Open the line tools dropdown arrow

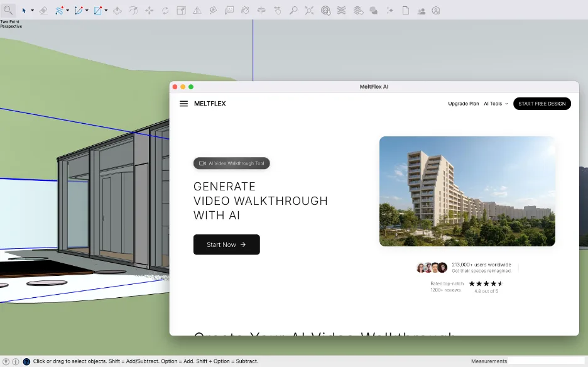click(x=67, y=11)
